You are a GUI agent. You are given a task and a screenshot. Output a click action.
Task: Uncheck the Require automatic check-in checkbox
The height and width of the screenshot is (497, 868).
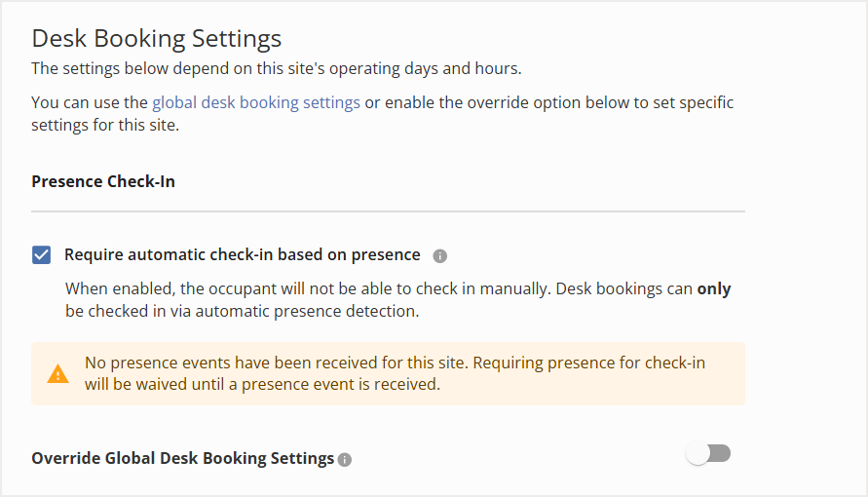42,255
